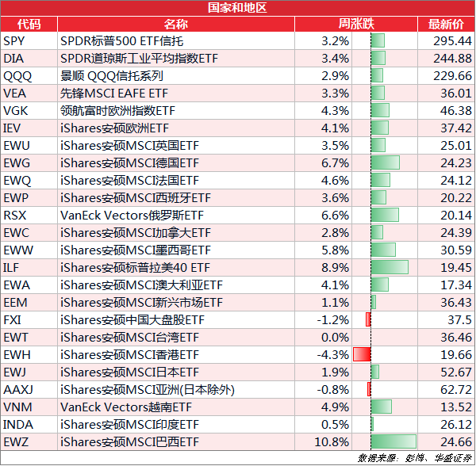Click the 代码 column header

point(29,24)
